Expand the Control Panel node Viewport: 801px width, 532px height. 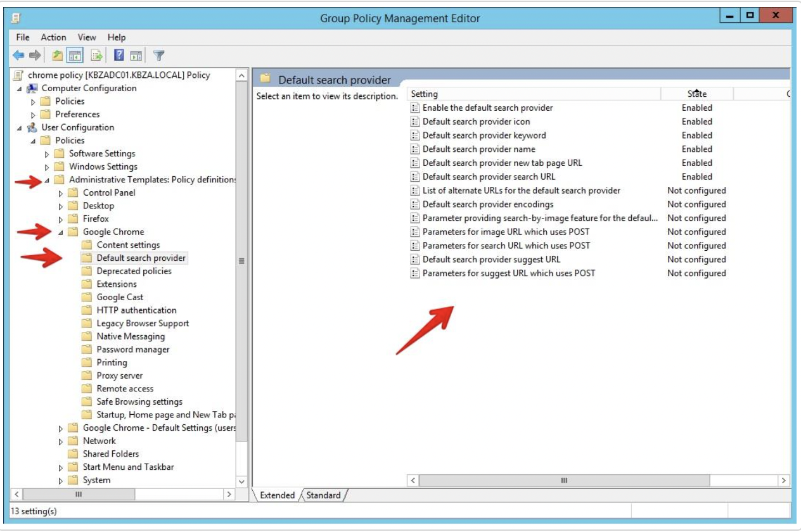tap(61, 193)
